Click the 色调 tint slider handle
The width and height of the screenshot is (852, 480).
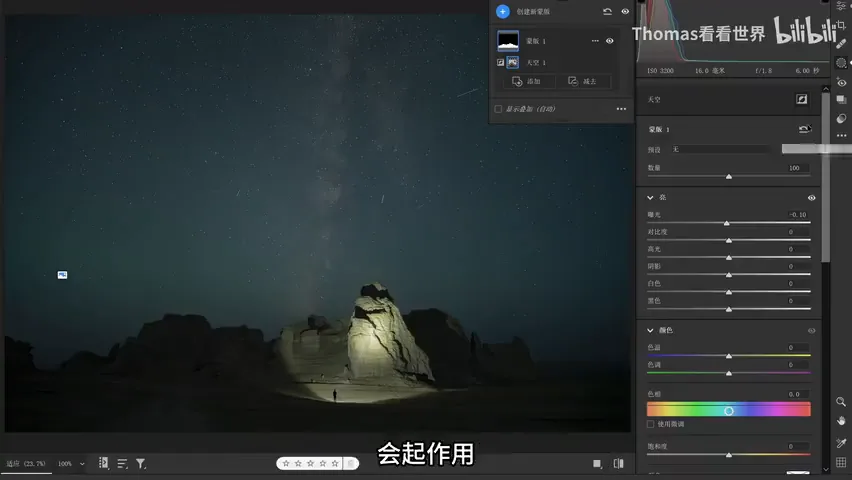(729, 373)
